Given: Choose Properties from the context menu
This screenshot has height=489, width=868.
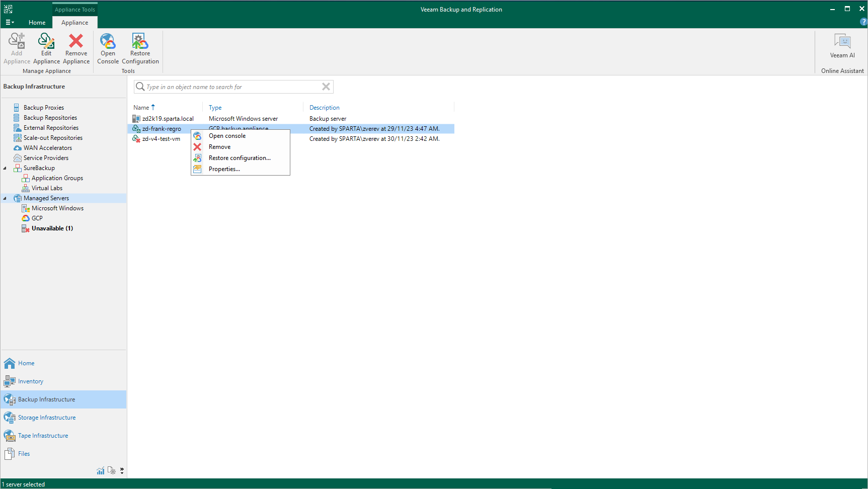Looking at the screenshot, I should (241, 169).
